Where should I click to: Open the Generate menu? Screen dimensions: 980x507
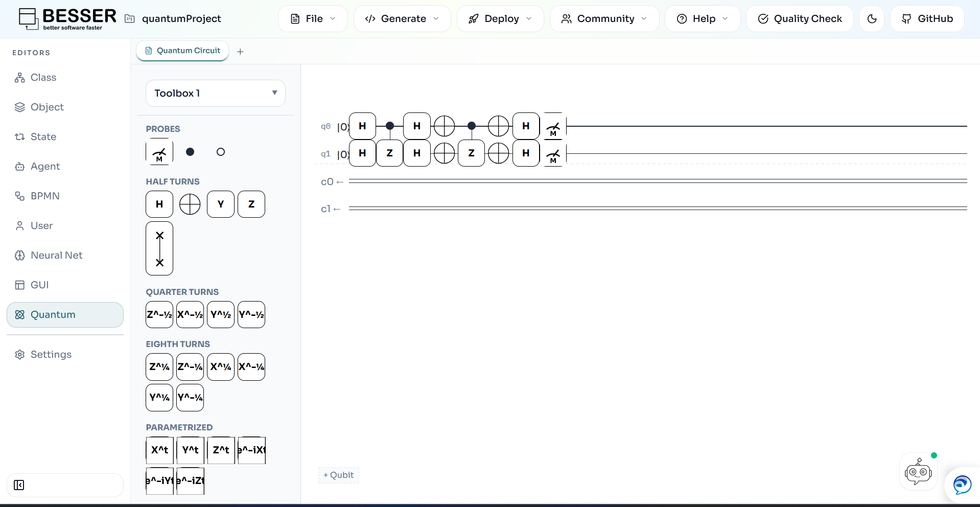(402, 19)
